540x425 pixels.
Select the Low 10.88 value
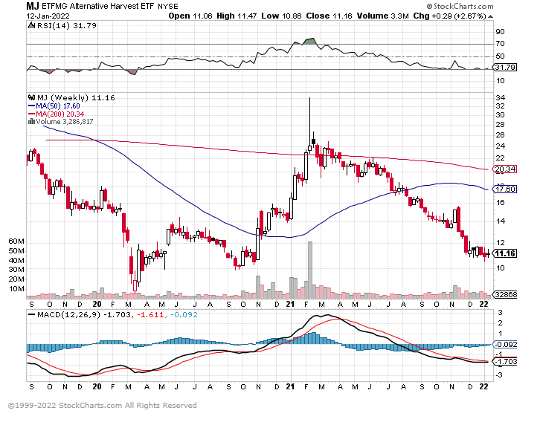click(281, 16)
